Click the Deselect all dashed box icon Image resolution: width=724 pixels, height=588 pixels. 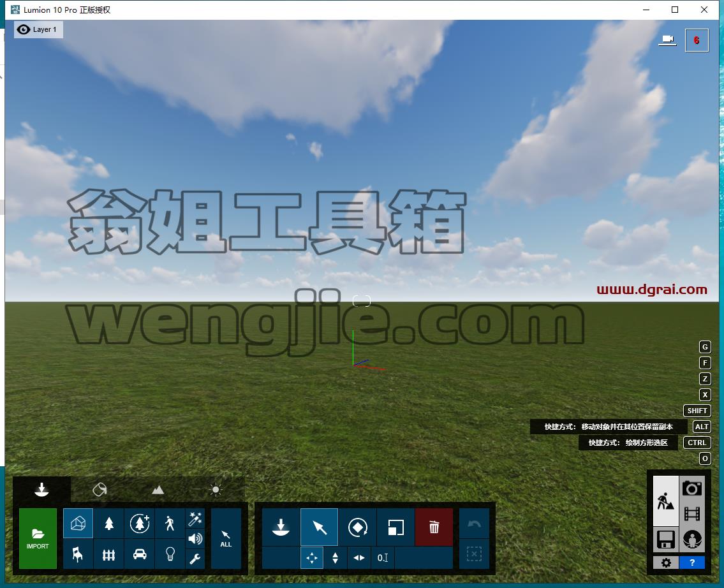474,554
